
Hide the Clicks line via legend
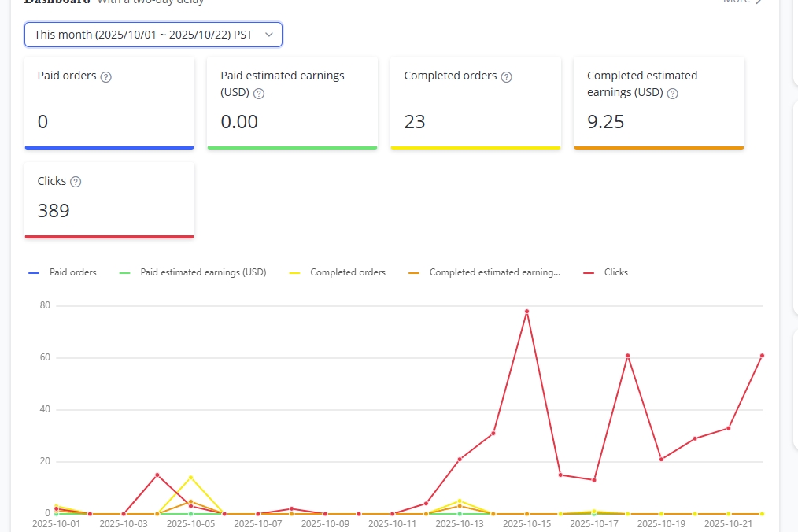tap(615, 272)
